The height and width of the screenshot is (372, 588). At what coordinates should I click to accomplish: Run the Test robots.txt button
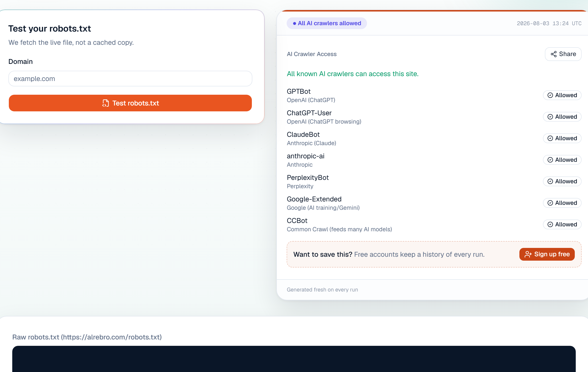130,103
